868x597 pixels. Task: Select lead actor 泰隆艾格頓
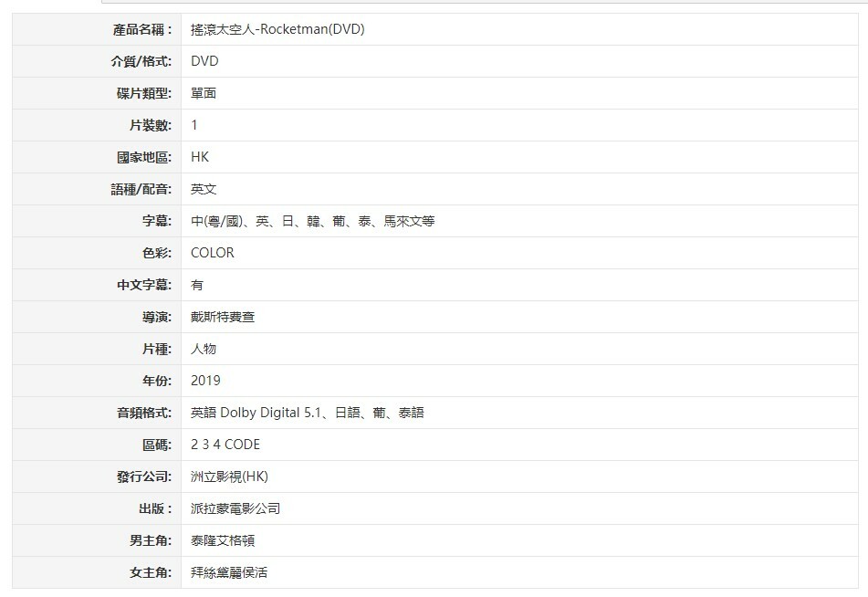click(223, 541)
